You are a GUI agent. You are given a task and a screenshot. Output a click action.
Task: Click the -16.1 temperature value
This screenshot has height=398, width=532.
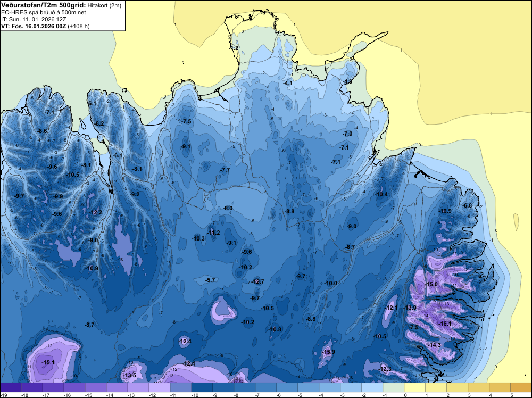pos(445,324)
